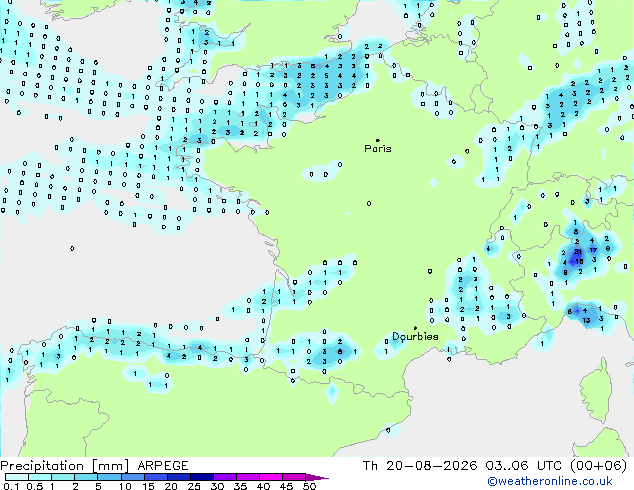Pick the legend swatch between 10 and 15
634x490 pixels.
click(x=133, y=477)
